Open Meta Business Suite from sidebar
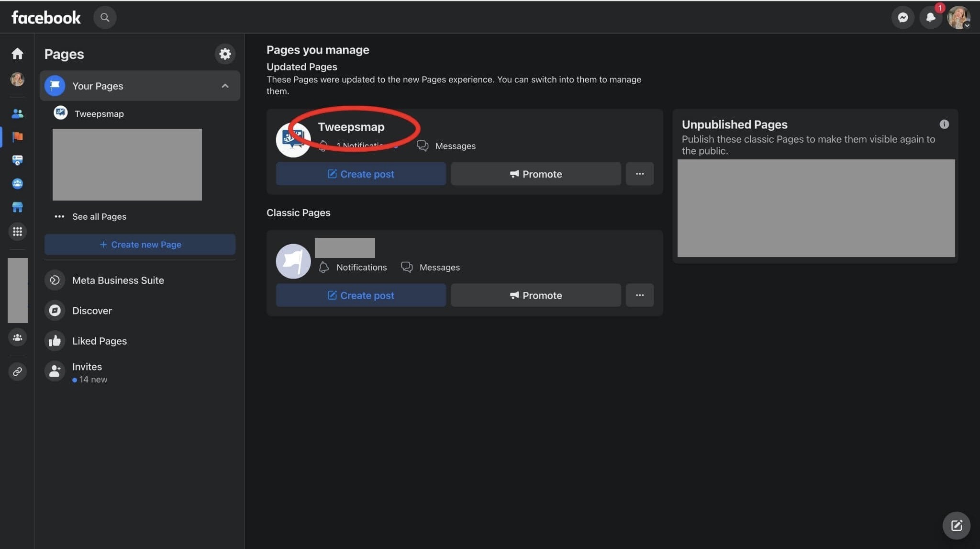This screenshot has width=980, height=549. point(118,280)
